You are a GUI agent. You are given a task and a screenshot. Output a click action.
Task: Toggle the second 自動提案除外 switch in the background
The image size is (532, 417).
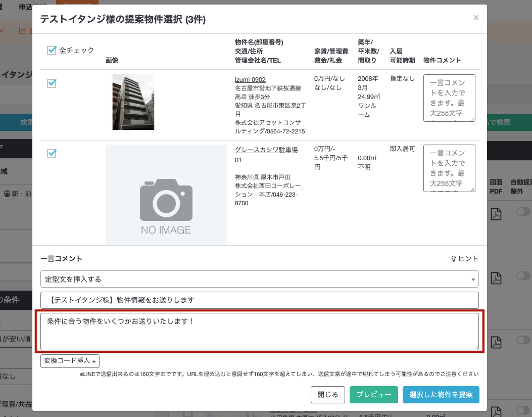point(523,276)
